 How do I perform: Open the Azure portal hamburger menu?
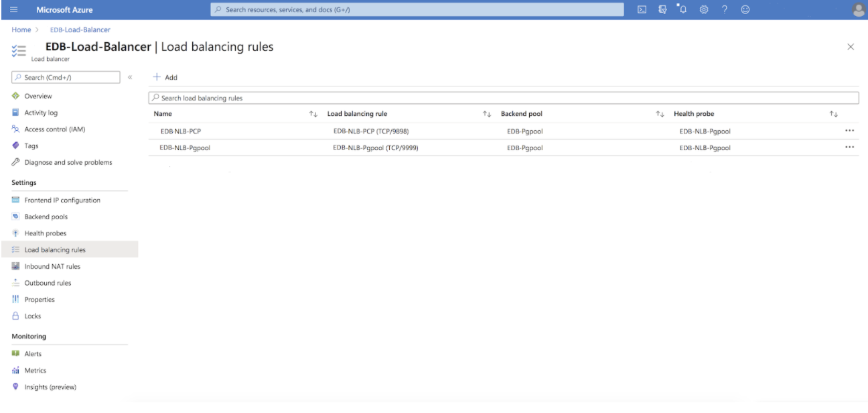(14, 9)
